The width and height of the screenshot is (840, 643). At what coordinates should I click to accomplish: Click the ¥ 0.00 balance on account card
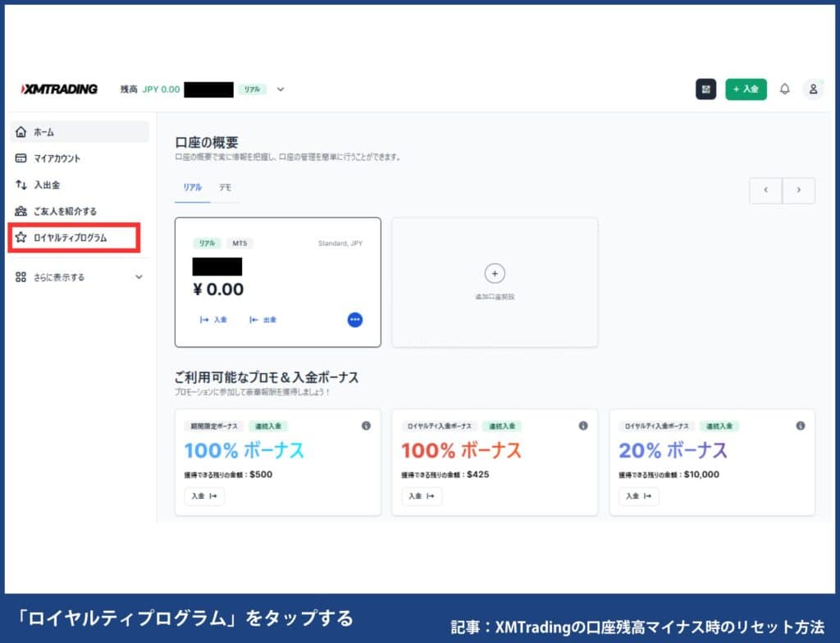click(x=218, y=290)
